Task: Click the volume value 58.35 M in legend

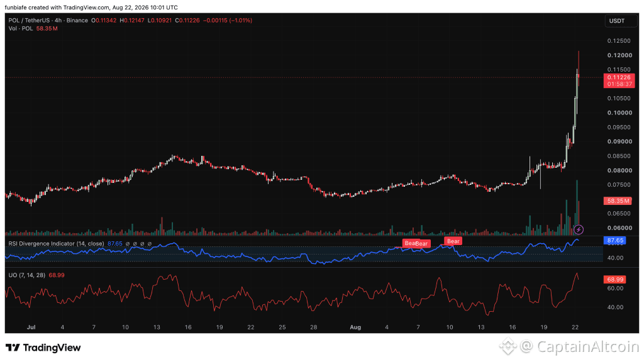Action: pyautogui.click(x=47, y=28)
